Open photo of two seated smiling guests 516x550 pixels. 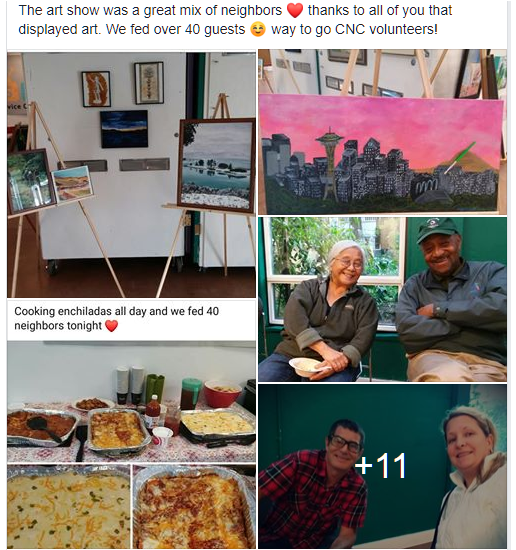click(382, 299)
